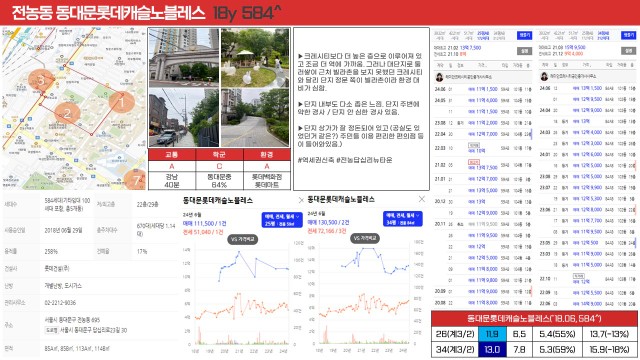Viewport: 640px width, 360px height.
Task: Click VS 가격비교 on right chart
Action: coord(364,238)
